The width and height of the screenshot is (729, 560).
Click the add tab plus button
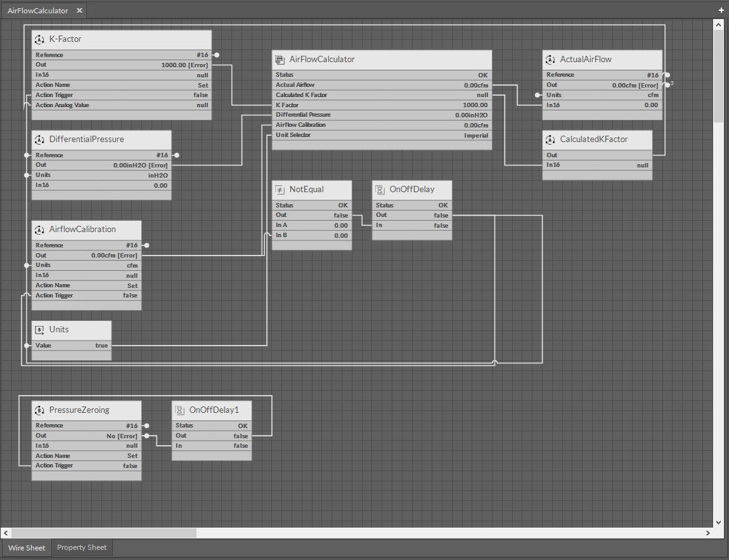[x=721, y=10]
